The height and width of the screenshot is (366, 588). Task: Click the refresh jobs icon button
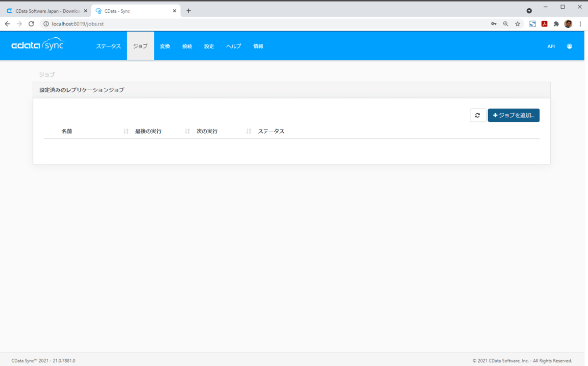pos(478,115)
